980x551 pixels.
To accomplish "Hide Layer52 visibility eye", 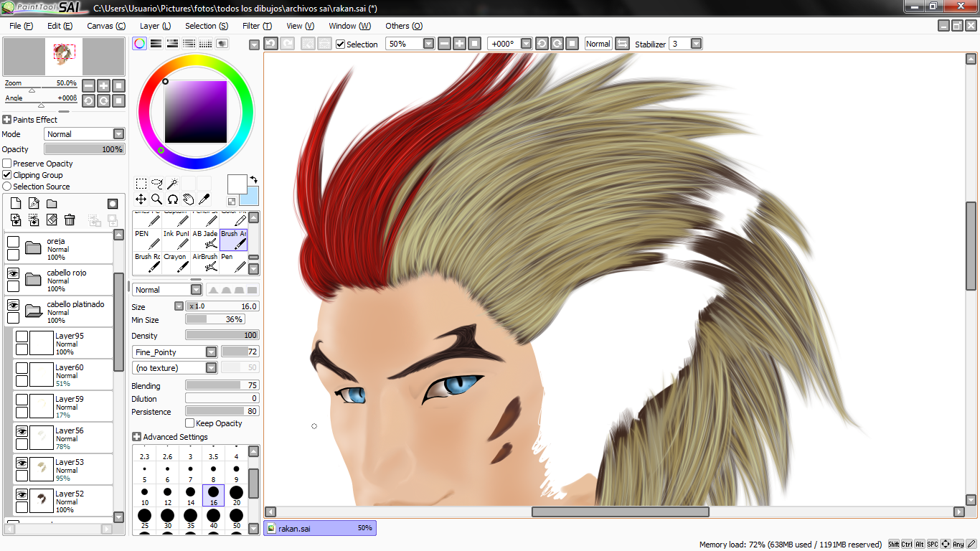I will (x=22, y=494).
